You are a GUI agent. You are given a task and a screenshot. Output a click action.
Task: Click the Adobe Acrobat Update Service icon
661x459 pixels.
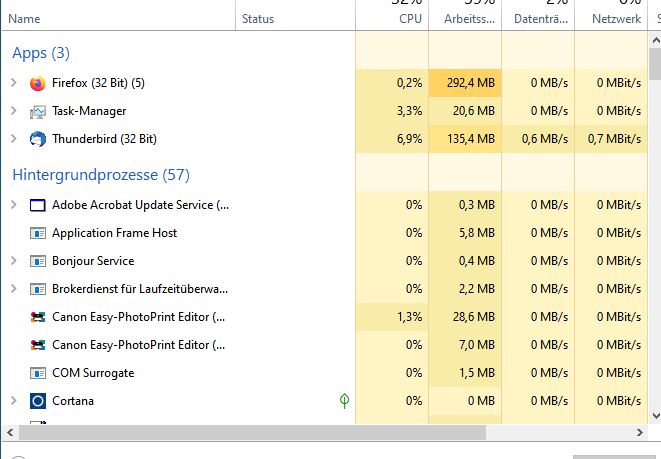coord(38,205)
